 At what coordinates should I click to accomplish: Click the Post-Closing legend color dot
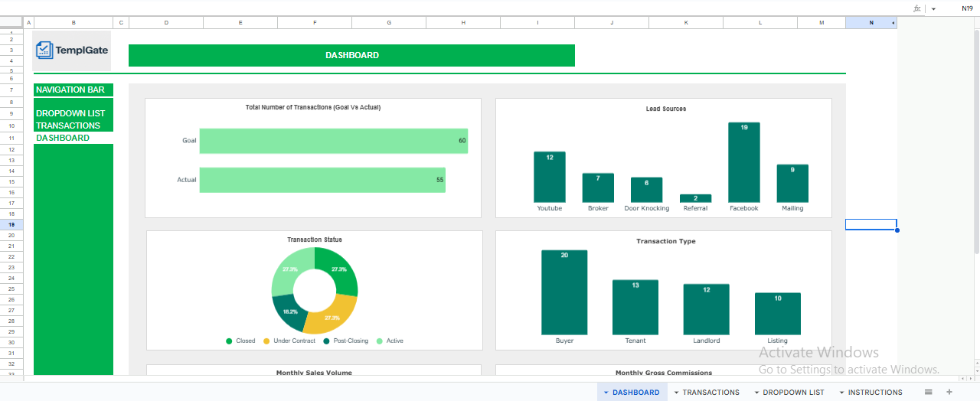tap(326, 341)
